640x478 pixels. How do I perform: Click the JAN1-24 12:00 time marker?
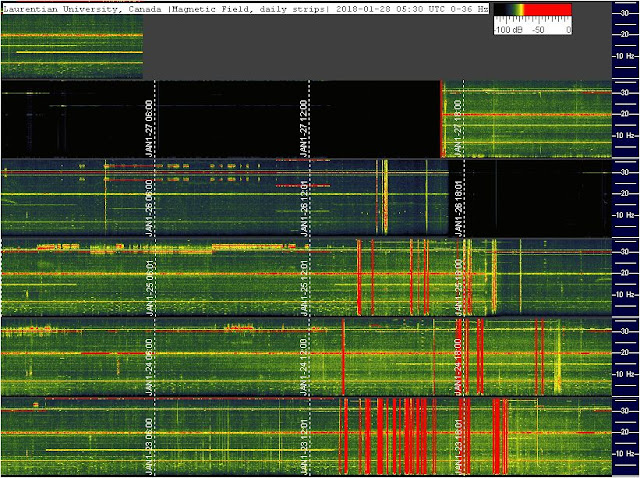click(x=304, y=367)
